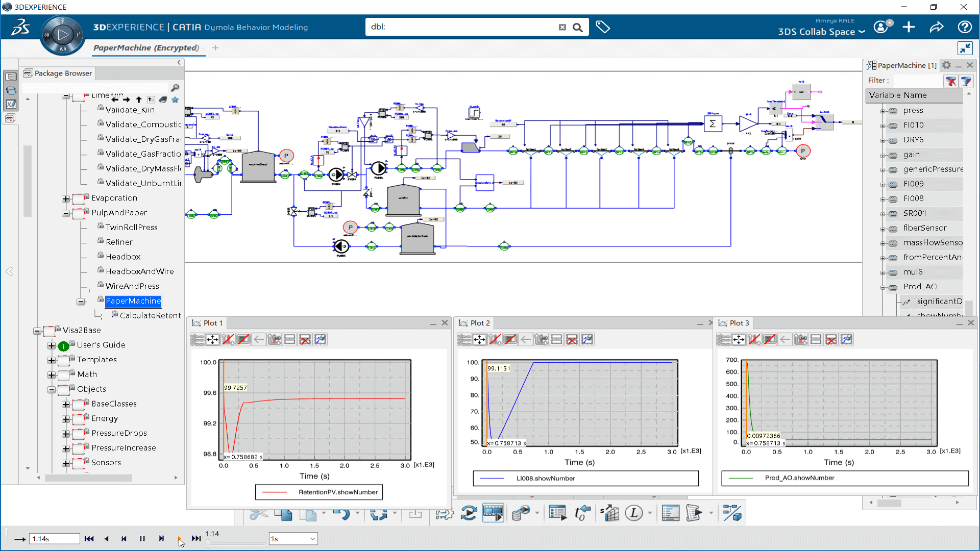Click the share arrow icon in header
Screen dimensions: 980x551
coord(936,27)
